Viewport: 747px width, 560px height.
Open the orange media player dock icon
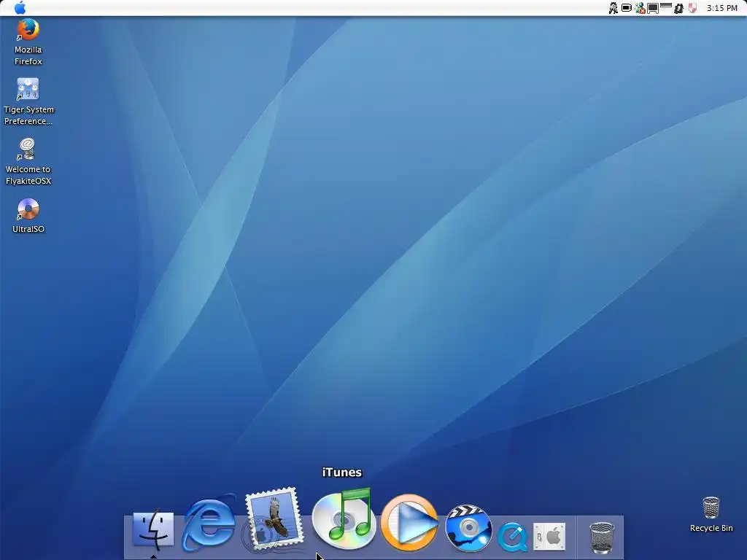(x=409, y=522)
